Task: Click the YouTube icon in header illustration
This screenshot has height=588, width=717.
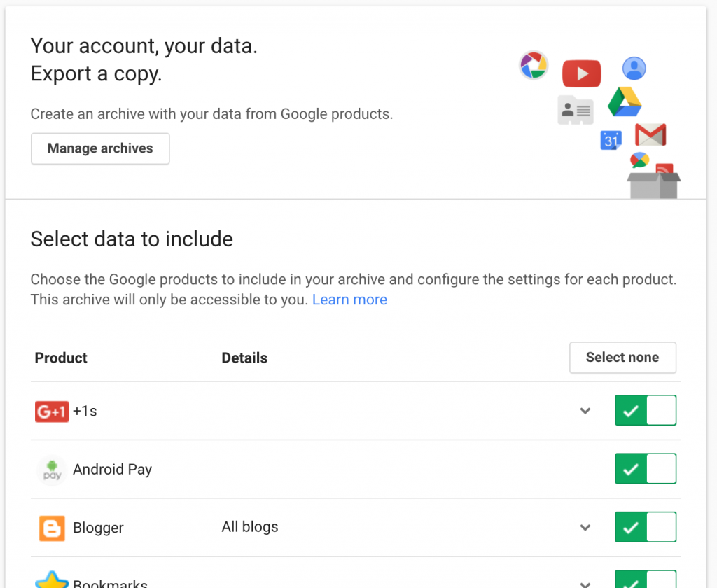Action: 581,73
